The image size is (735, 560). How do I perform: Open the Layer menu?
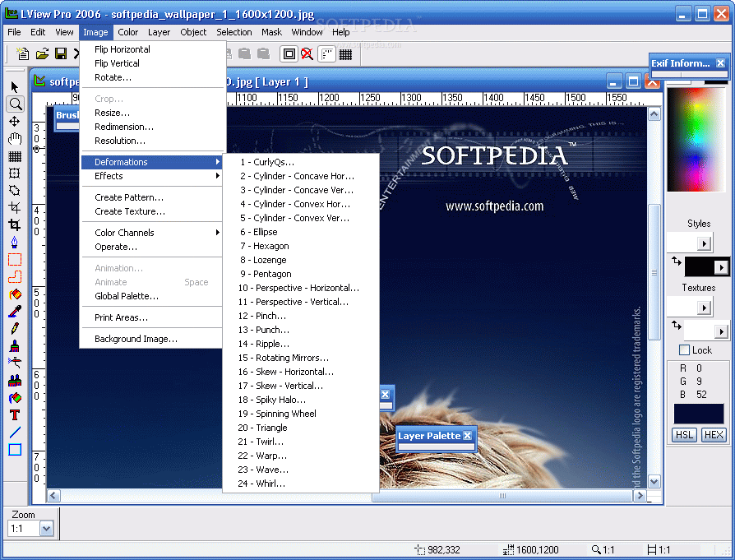tap(159, 32)
